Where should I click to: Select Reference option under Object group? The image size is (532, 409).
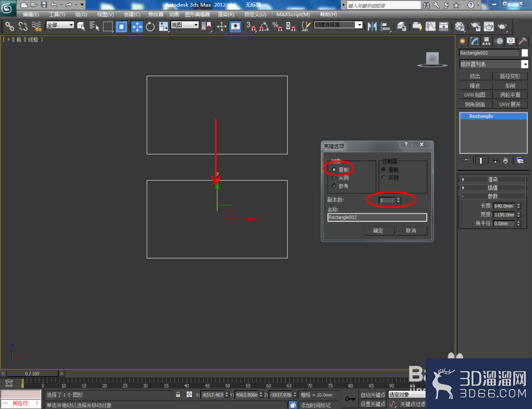pyautogui.click(x=334, y=186)
